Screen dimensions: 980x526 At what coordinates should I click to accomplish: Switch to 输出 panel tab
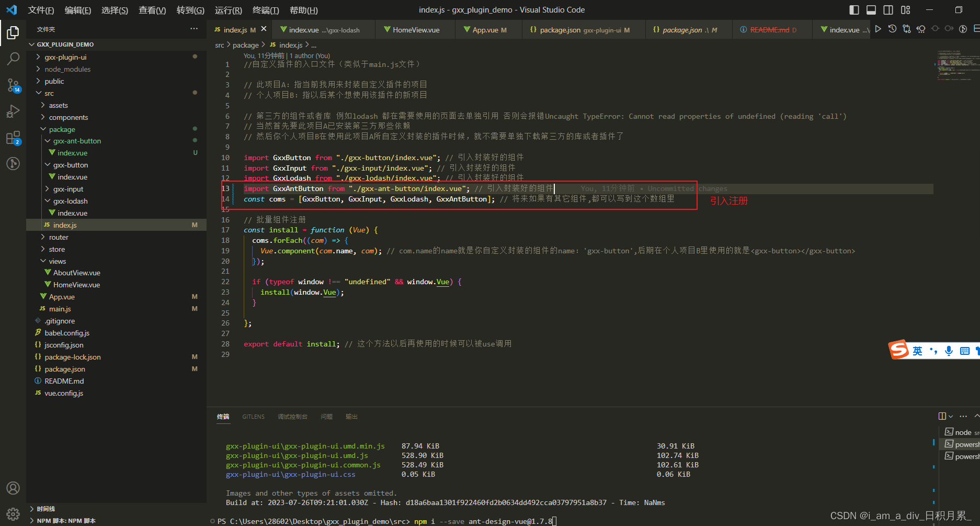pos(351,417)
